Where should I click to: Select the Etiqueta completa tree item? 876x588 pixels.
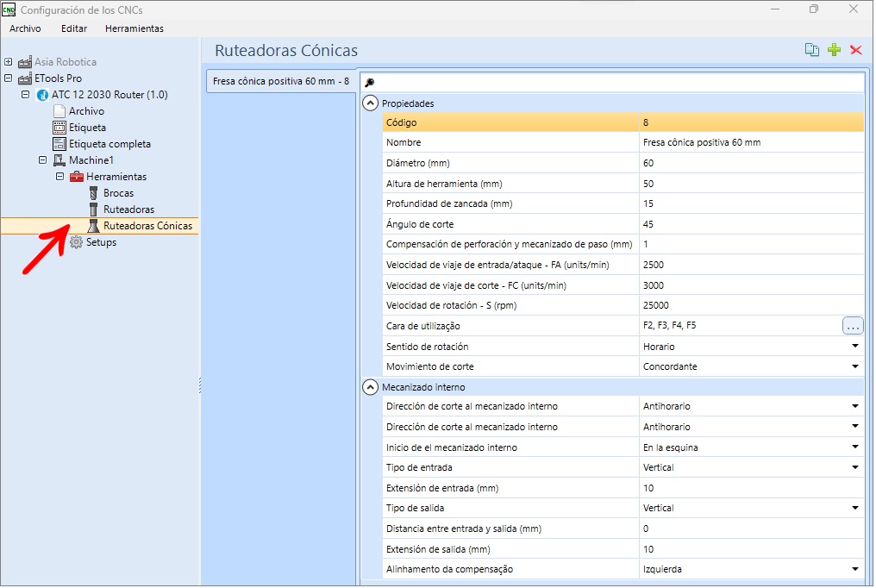(109, 144)
